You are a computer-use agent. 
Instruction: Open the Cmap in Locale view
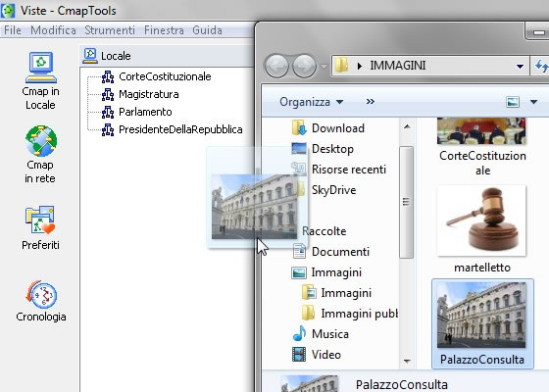40,80
